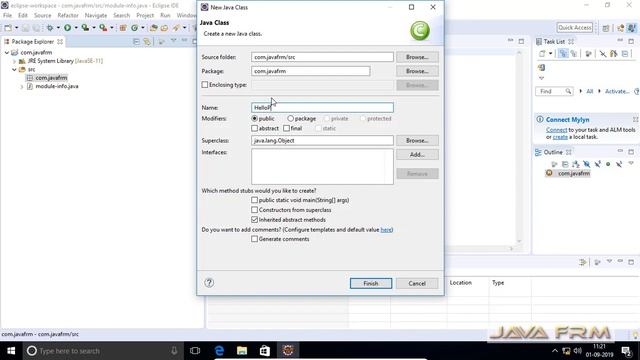Viewport: 640px width, 360px height.
Task: Click the New wizard icon in main toolbar
Action: 8,28
